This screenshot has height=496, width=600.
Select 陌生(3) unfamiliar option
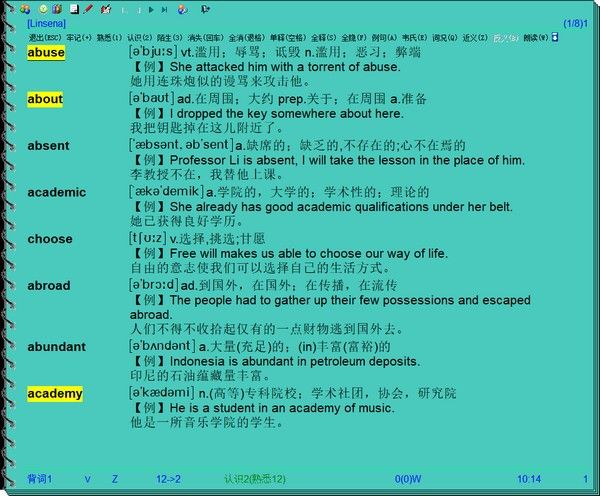[171, 37]
